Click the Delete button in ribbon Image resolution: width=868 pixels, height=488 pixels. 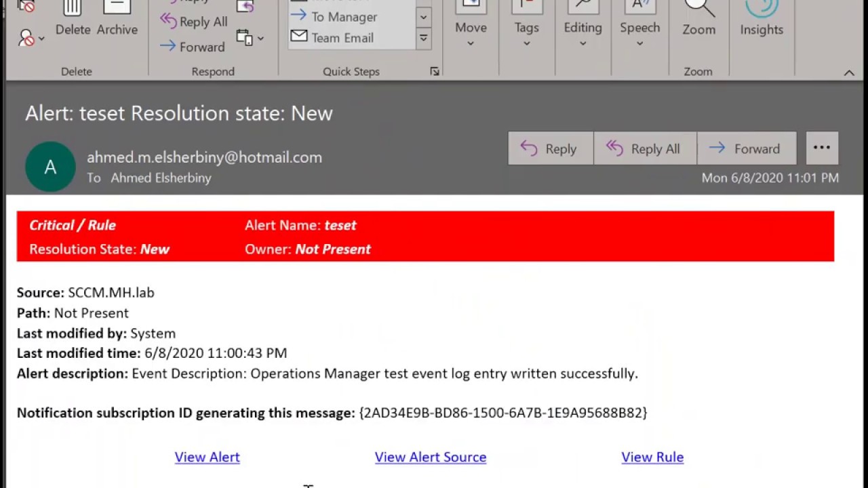tap(73, 19)
